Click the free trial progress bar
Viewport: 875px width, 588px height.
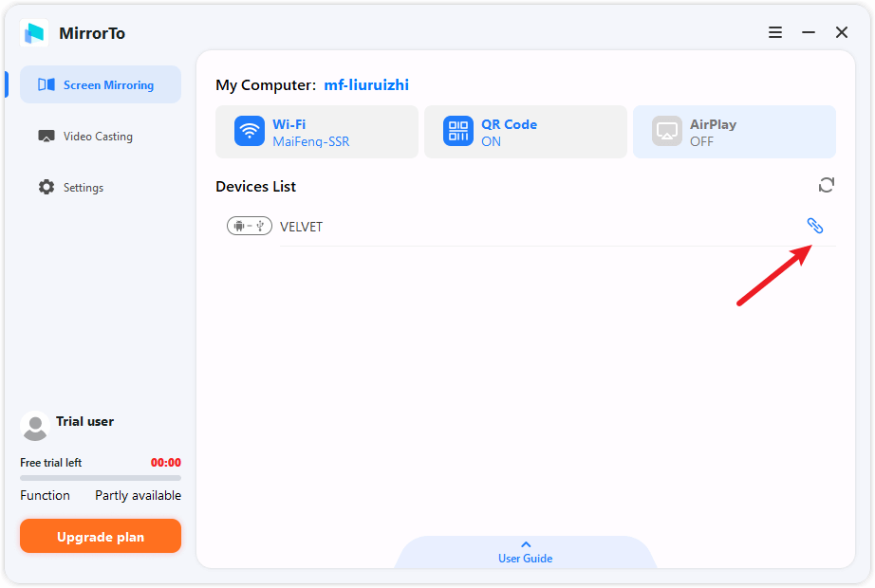[x=101, y=478]
